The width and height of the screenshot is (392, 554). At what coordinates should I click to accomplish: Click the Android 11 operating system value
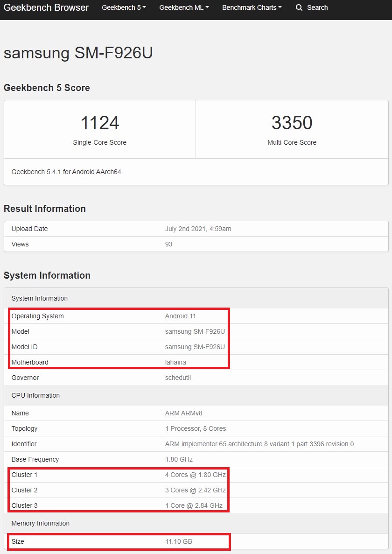pos(181,316)
